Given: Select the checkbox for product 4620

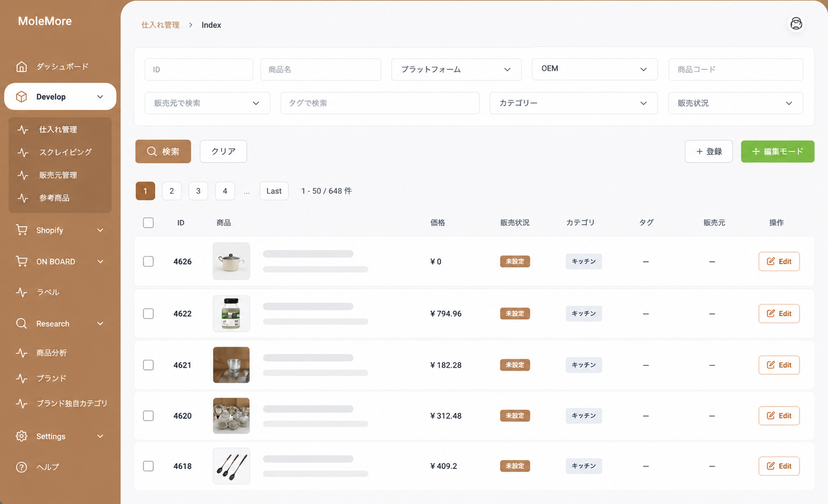Looking at the screenshot, I should pos(148,415).
